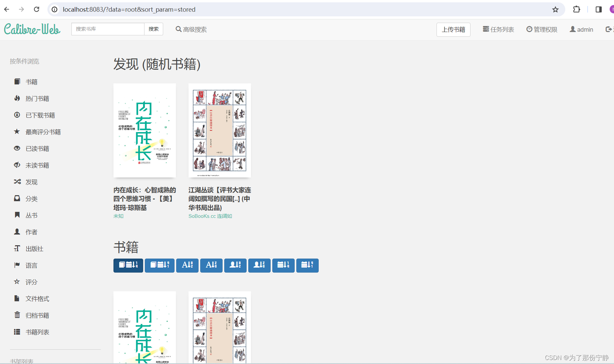This screenshot has height=364, width=614.
Task: Click the file icon for 文件格式
Action: 17,298
